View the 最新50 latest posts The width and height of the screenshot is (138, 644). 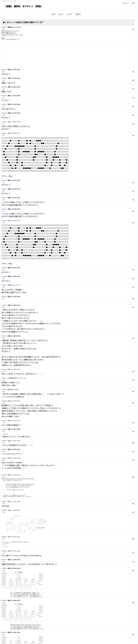pyautogui.click(x=78, y=14)
